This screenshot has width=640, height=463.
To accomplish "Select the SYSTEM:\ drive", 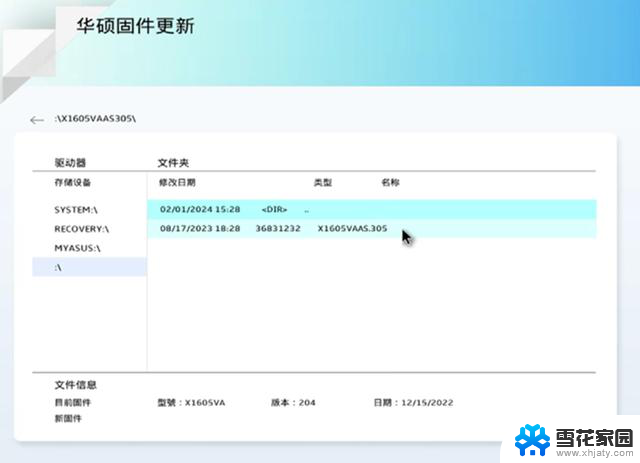I will point(76,210).
